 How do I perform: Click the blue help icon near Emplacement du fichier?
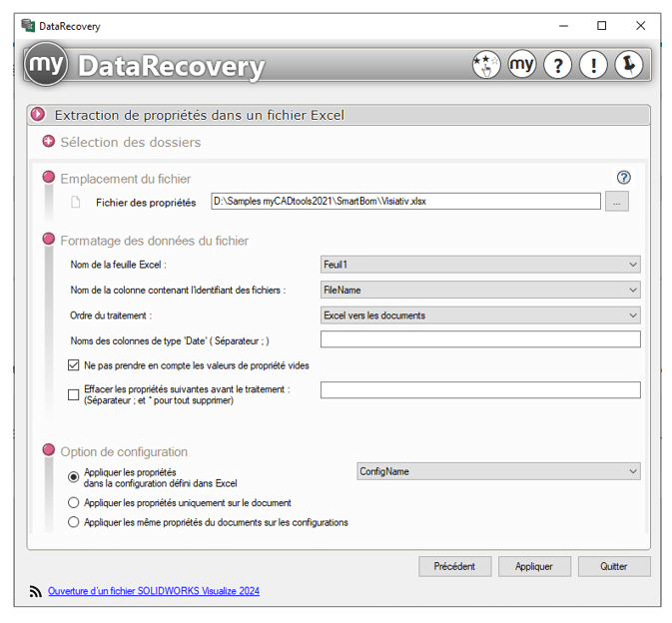click(623, 178)
